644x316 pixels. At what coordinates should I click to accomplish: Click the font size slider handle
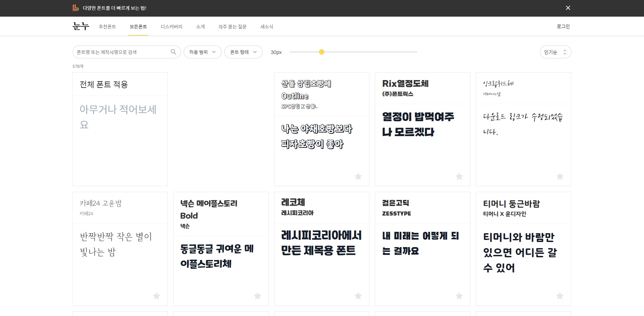tap(322, 52)
